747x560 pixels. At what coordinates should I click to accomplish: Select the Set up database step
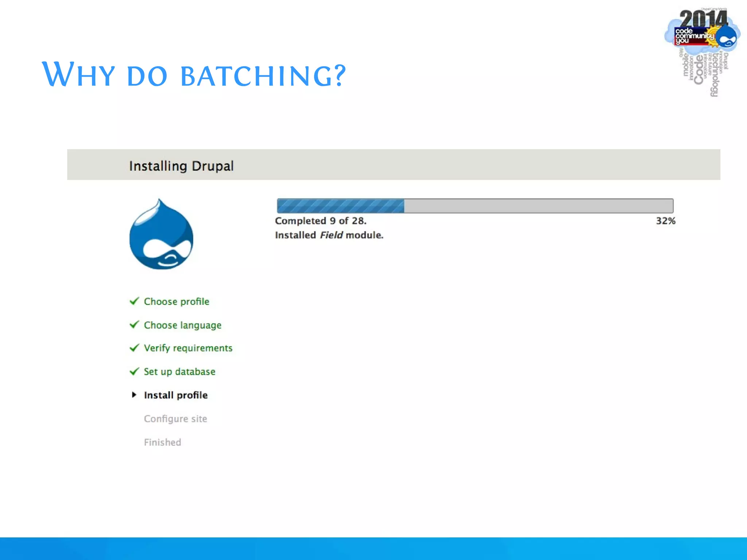pyautogui.click(x=179, y=372)
